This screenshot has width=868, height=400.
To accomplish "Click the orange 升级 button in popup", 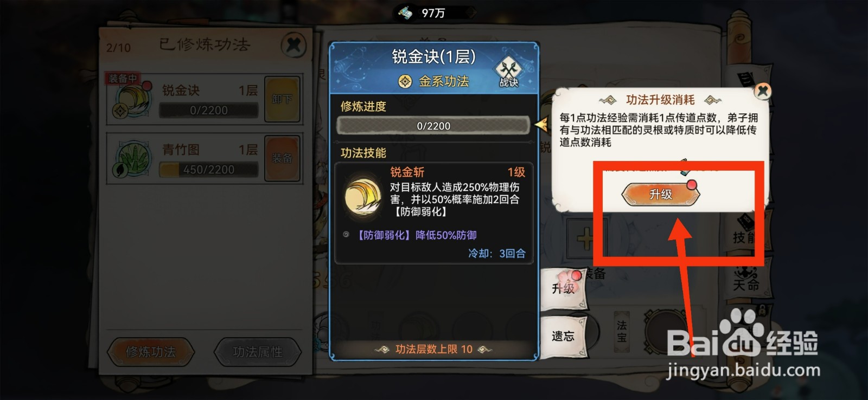I will coord(661,194).
